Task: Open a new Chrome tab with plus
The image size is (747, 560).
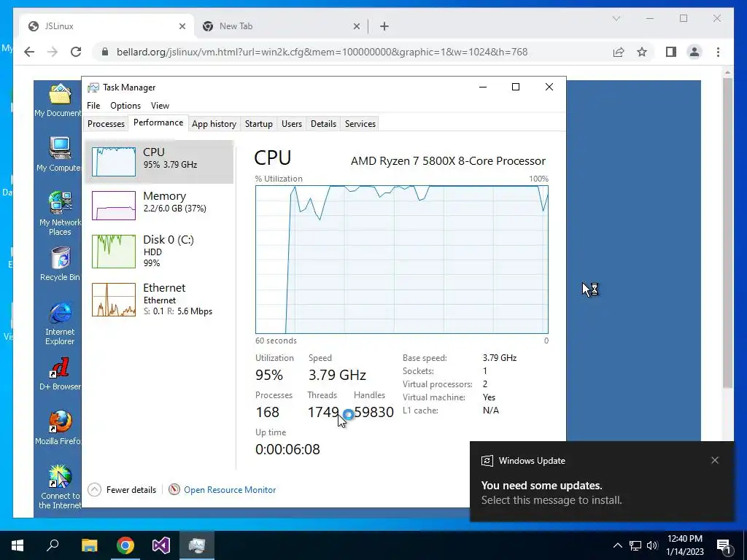Action: tap(384, 26)
